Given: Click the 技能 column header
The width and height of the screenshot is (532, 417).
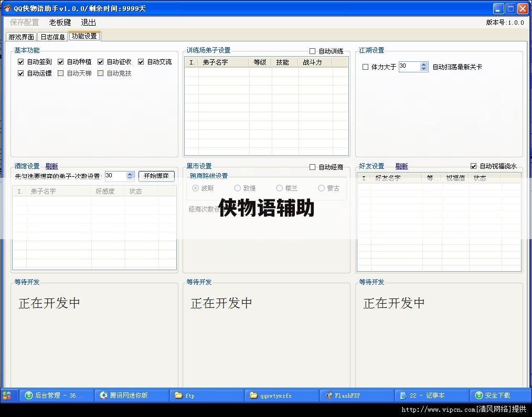Looking at the screenshot, I should (285, 62).
